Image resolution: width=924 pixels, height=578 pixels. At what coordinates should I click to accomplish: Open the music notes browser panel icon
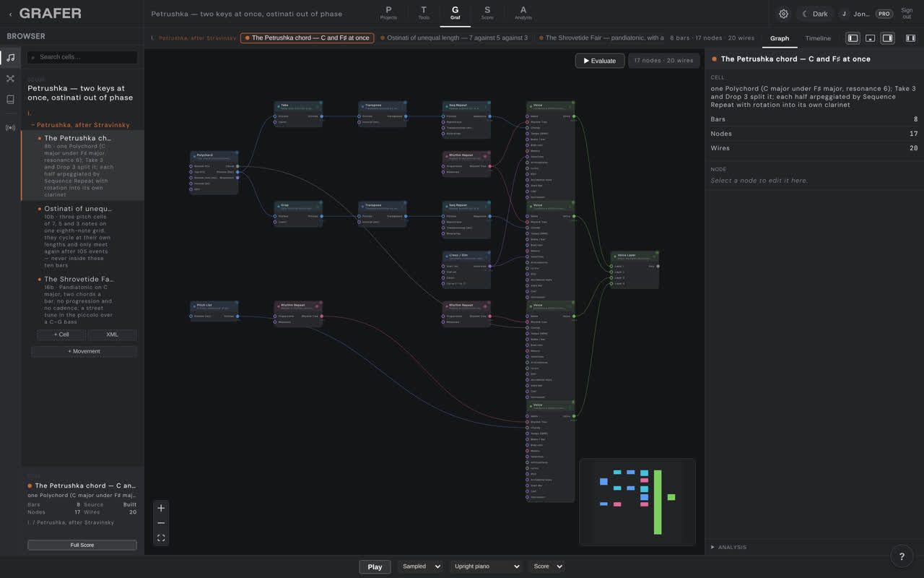pyautogui.click(x=10, y=57)
